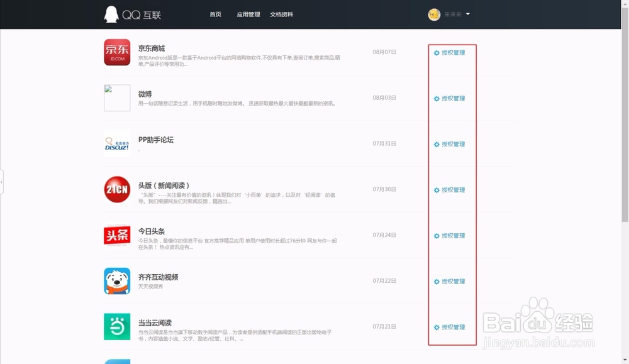Open 文档资料 menu item
This screenshot has width=629, height=364.
282,14
